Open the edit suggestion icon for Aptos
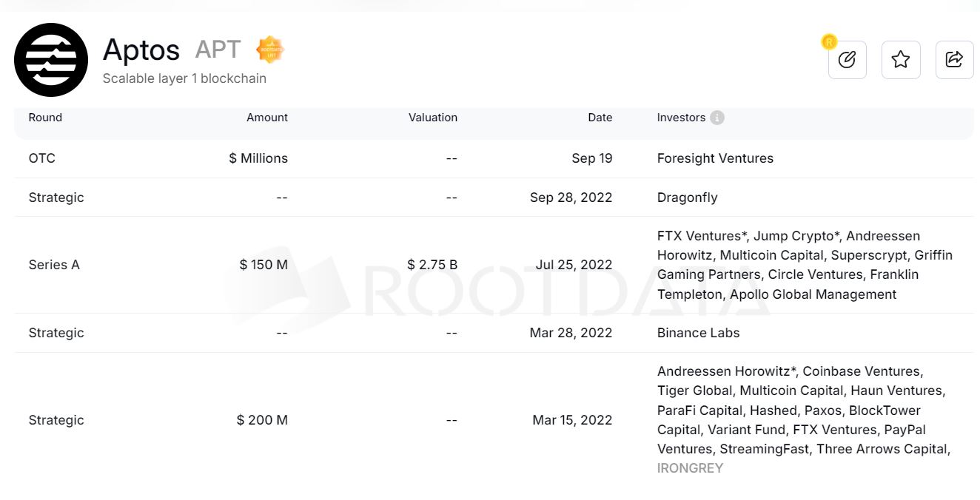The width and height of the screenshot is (980, 500). click(x=847, y=60)
